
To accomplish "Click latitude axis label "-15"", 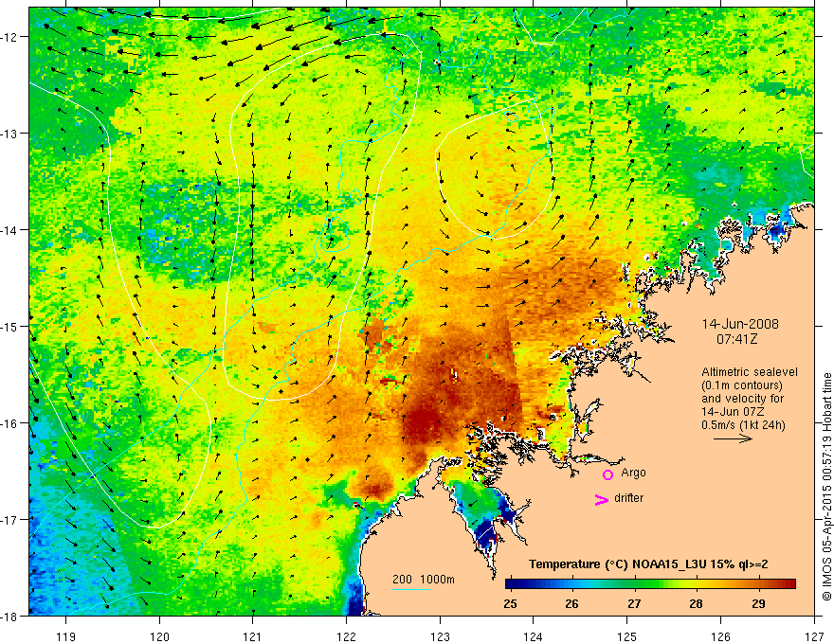I will (x=10, y=326).
